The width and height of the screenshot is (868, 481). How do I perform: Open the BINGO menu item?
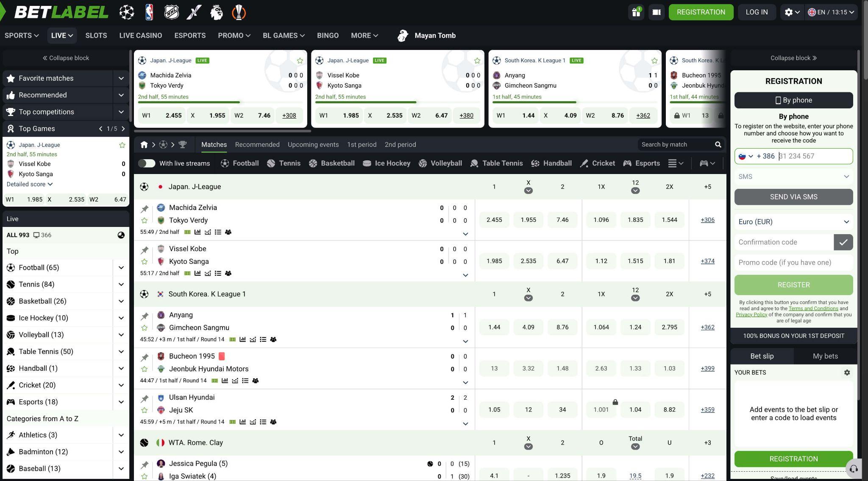pos(328,36)
